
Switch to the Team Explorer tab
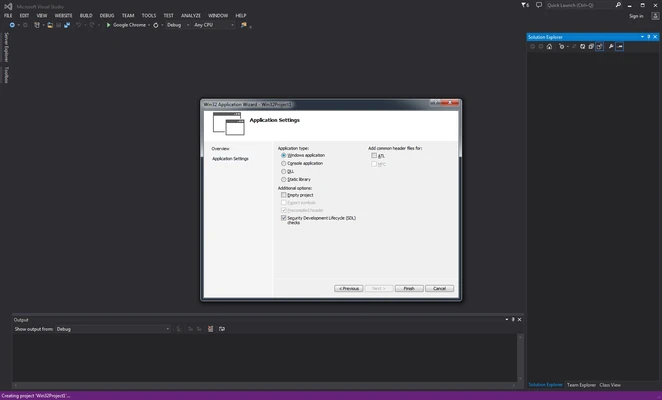pos(581,385)
